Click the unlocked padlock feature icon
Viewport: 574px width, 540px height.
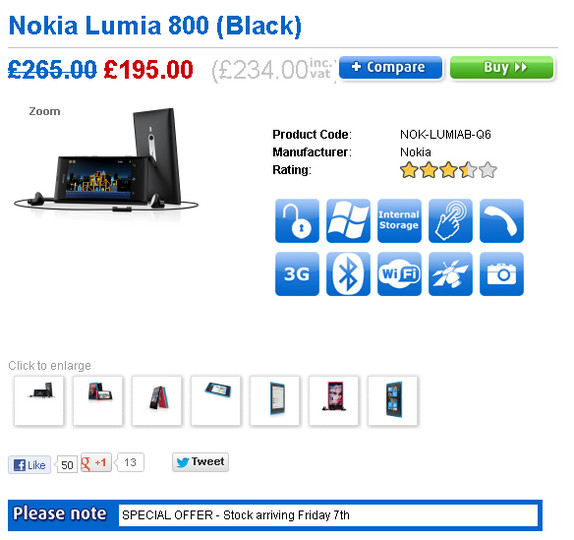[297, 221]
